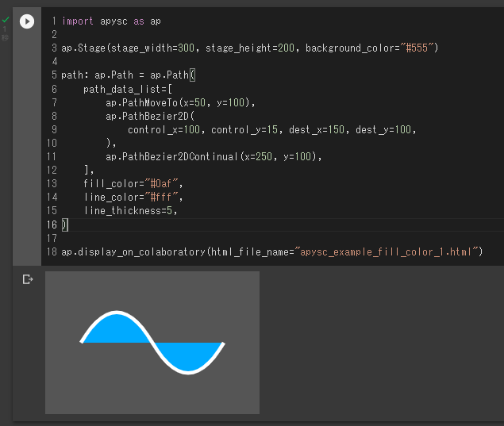Run the code cell

click(x=27, y=21)
